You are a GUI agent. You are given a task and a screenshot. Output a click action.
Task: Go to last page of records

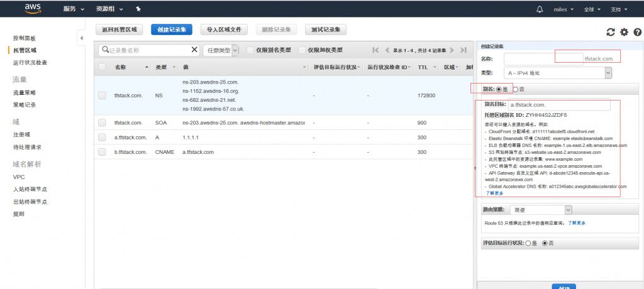click(x=464, y=50)
